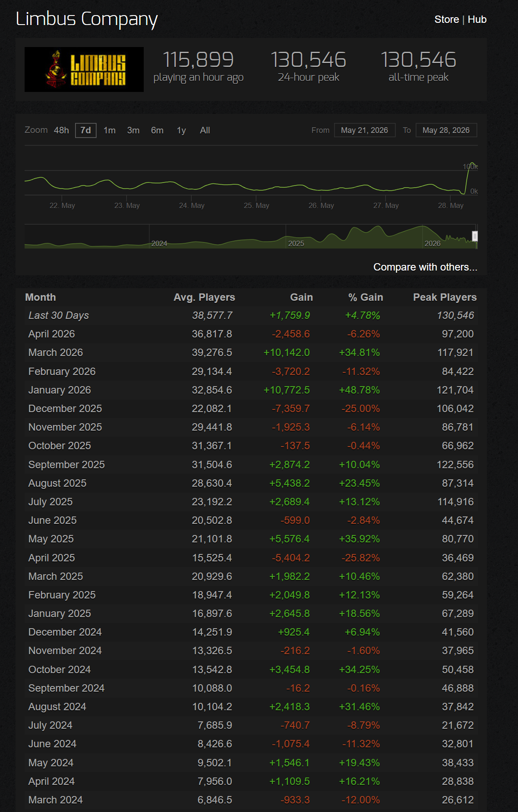Open the Store link
This screenshot has height=812, width=518.
pyautogui.click(x=446, y=19)
